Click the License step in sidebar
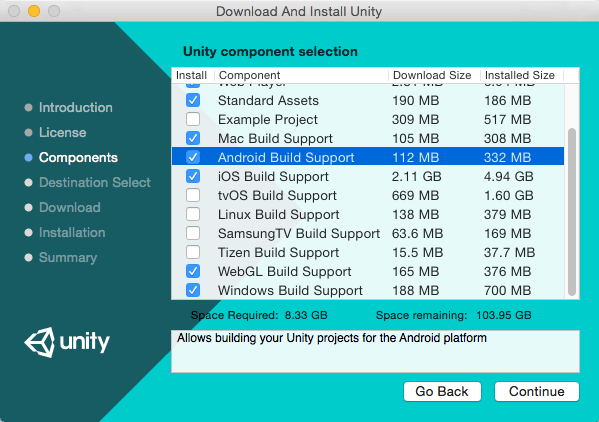599x422 pixels. pos(63,133)
